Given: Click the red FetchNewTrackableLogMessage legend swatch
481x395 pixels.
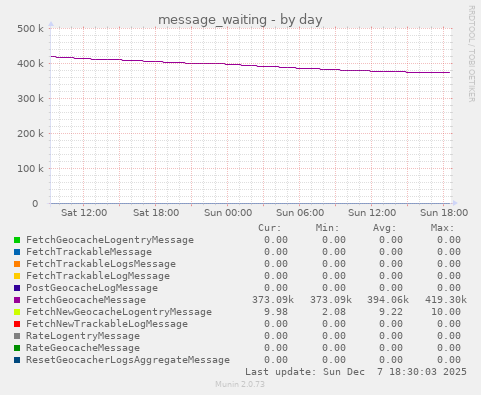Looking at the screenshot, I should pos(17,324).
